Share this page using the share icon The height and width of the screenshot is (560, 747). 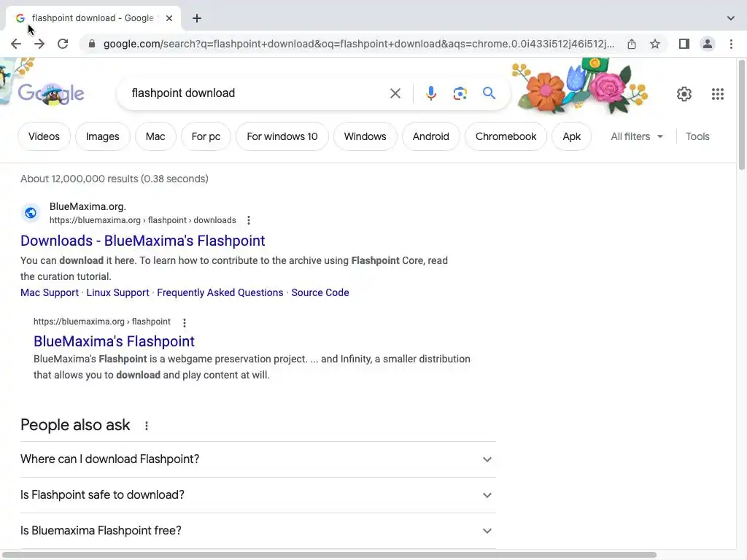click(x=632, y=44)
